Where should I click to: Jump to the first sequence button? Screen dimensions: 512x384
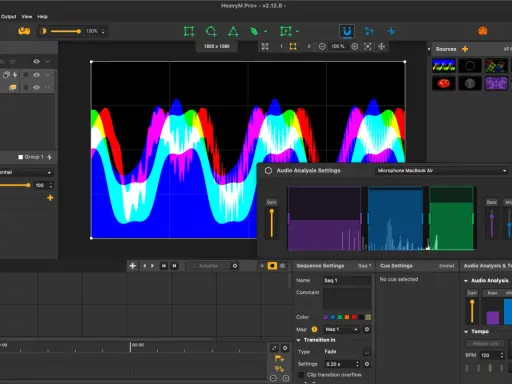pyautogui.click(x=164, y=266)
